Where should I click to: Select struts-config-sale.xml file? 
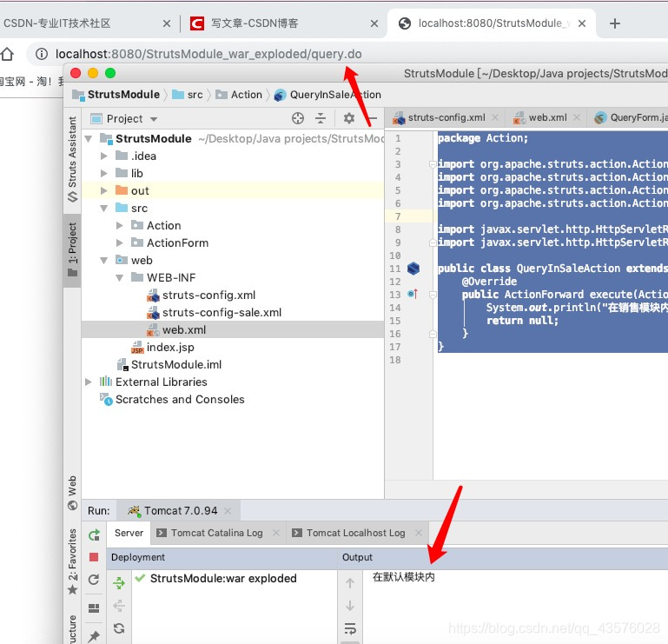coord(214,312)
